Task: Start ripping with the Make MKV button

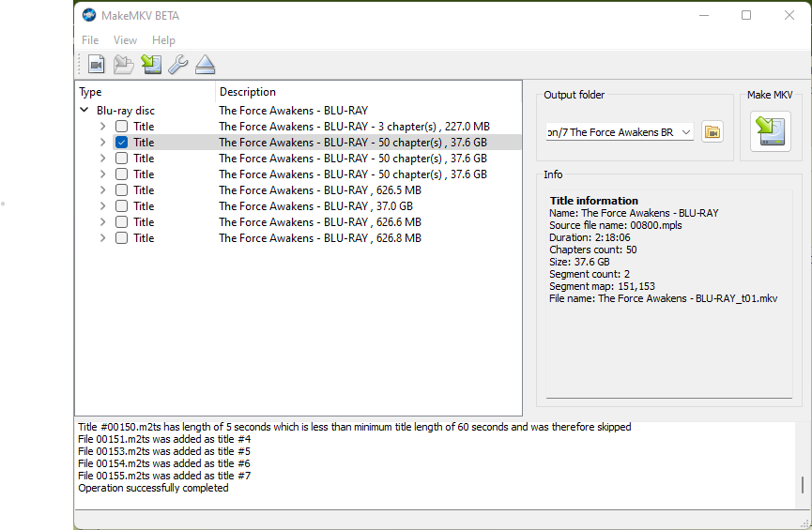Action: pyautogui.click(x=771, y=131)
